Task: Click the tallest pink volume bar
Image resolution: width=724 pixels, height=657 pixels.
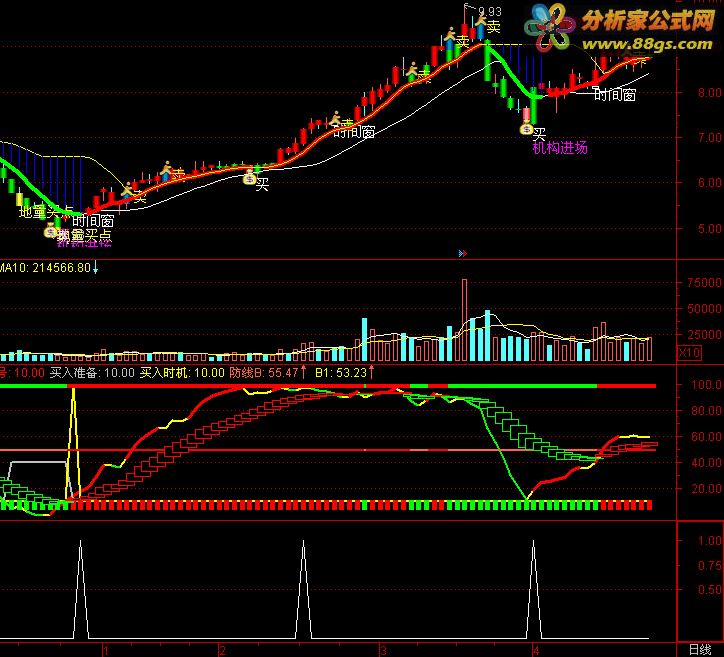Action: click(465, 320)
